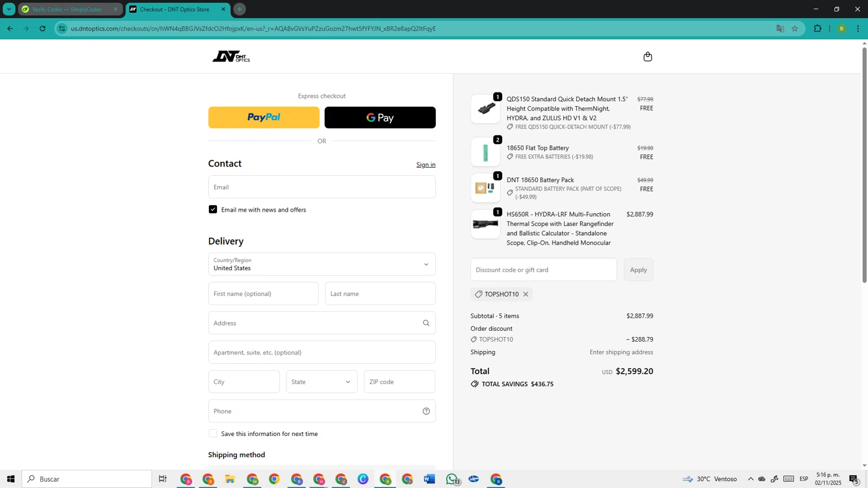This screenshot has width=868, height=488.
Task: Close the Verify Codes tab
Action: point(115,9)
